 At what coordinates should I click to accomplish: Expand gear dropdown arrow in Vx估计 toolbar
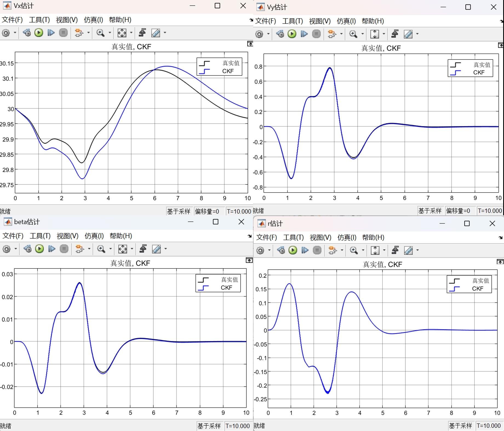click(x=15, y=33)
